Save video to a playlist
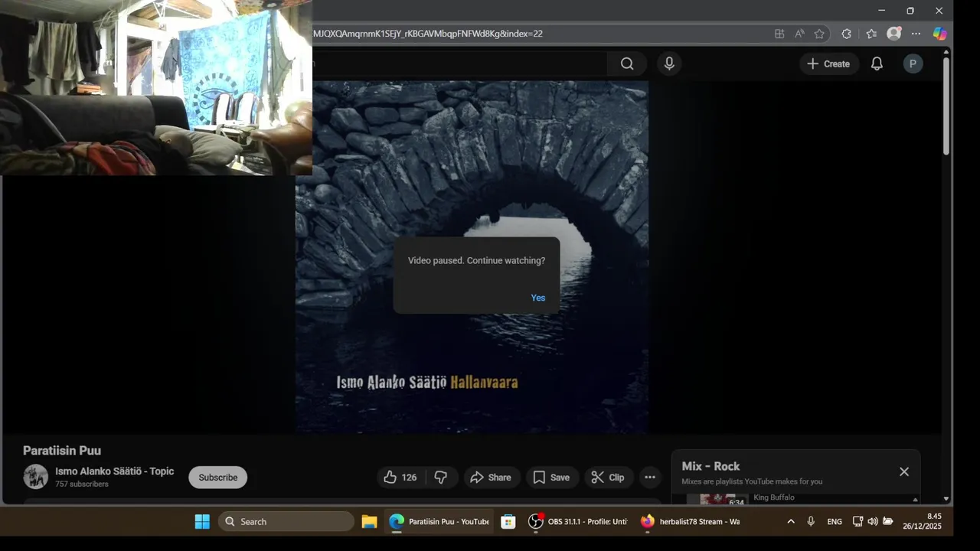 tap(551, 478)
